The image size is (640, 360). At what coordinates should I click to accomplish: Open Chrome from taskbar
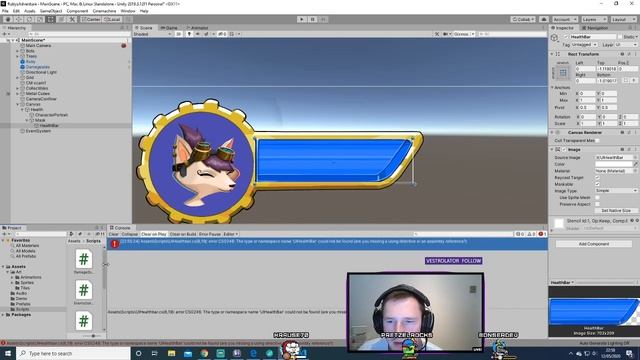[204, 353]
